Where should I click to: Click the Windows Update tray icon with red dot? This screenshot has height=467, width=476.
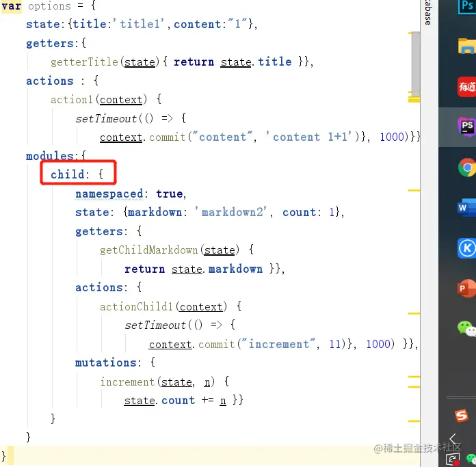click(453, 459)
